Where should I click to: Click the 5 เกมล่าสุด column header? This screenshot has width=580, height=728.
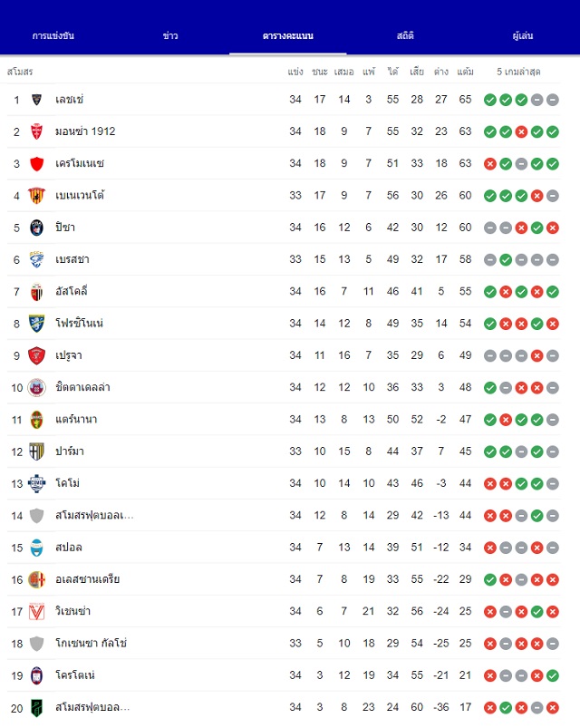tap(518, 72)
